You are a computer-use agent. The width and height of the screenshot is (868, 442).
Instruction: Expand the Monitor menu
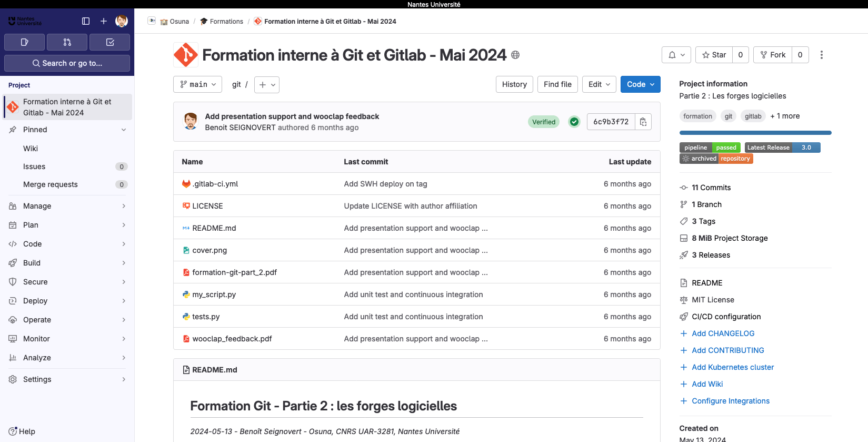tap(67, 339)
